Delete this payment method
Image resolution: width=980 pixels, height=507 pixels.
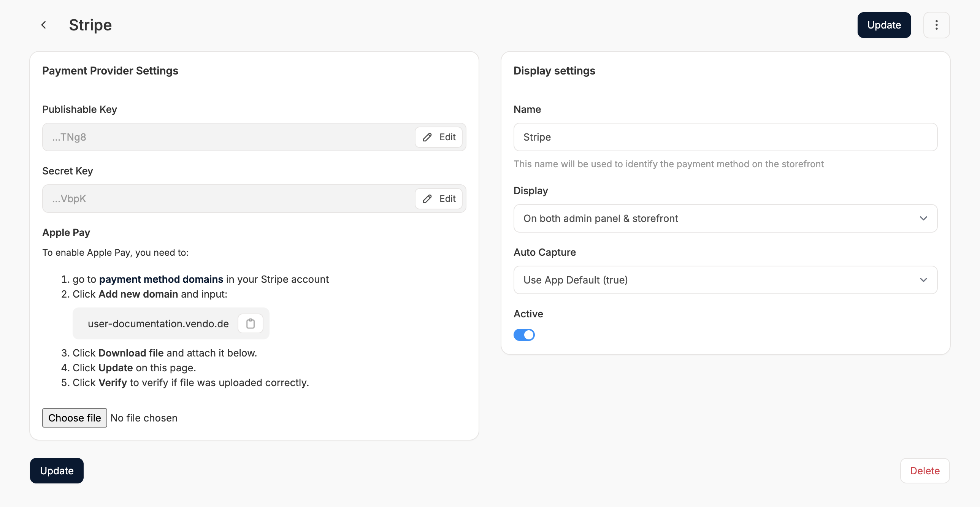(924, 471)
